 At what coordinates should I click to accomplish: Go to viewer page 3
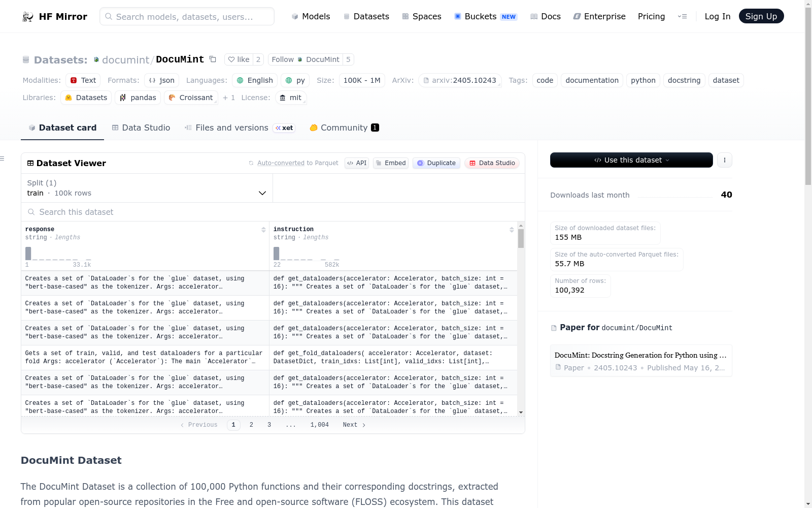269,425
